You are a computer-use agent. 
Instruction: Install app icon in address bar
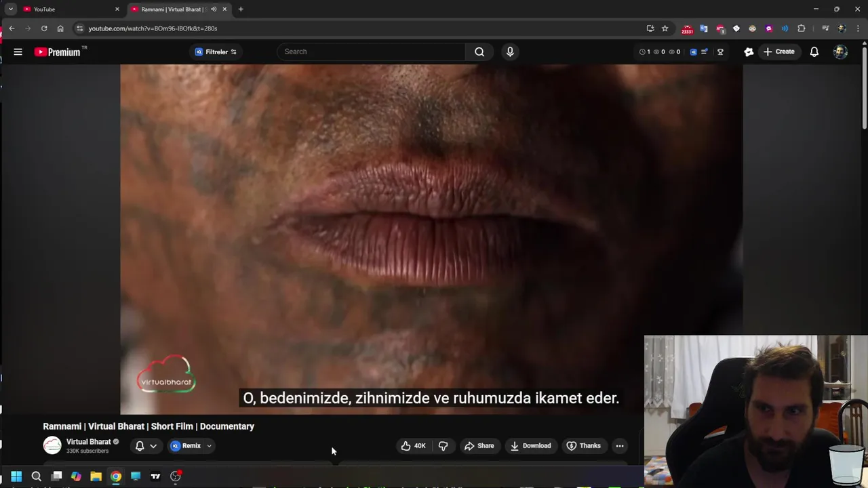(x=650, y=28)
